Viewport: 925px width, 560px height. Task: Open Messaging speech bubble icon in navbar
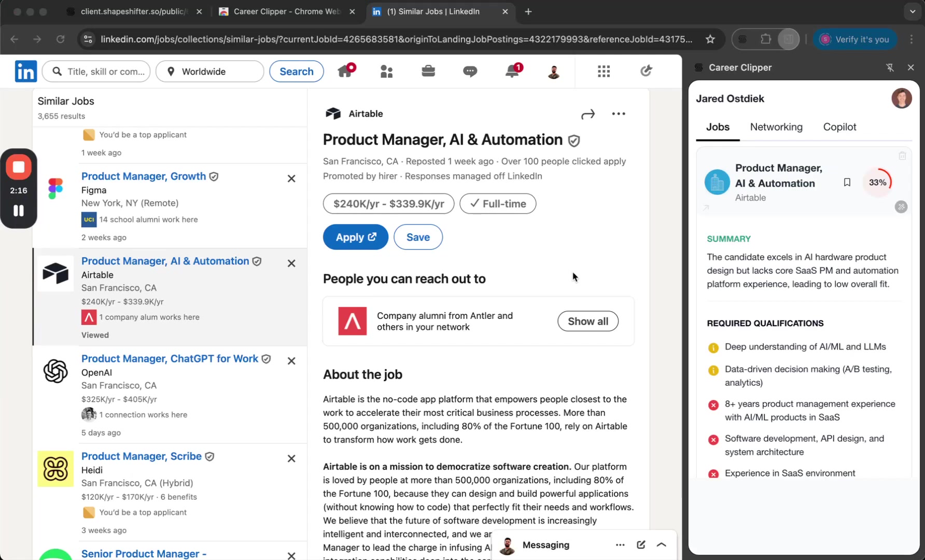point(470,71)
